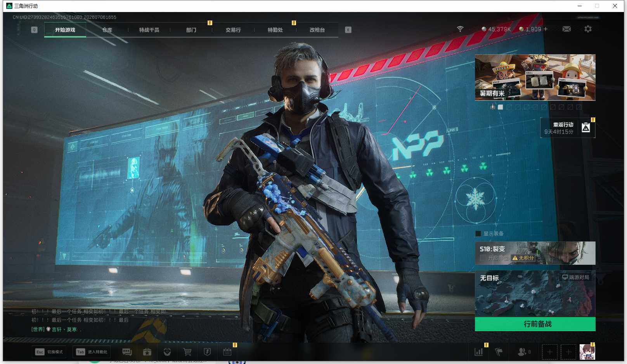Click the player avatar portrait
Viewport: 627px width, 364px height.
[587, 352]
